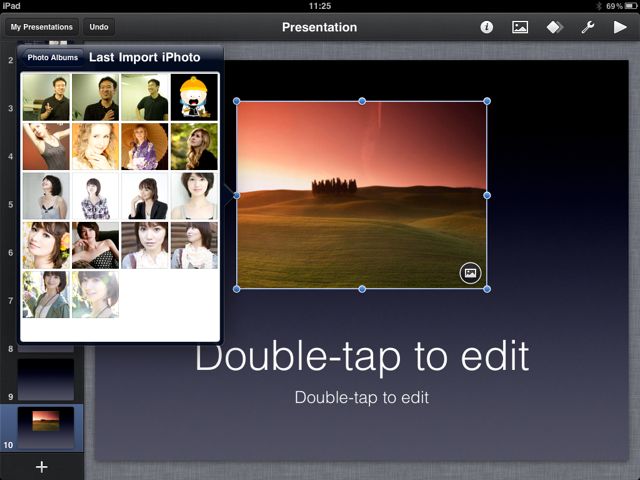The width and height of the screenshot is (640, 480).
Task: Tap replace-image icon on sunset photo
Action: [x=470, y=273]
